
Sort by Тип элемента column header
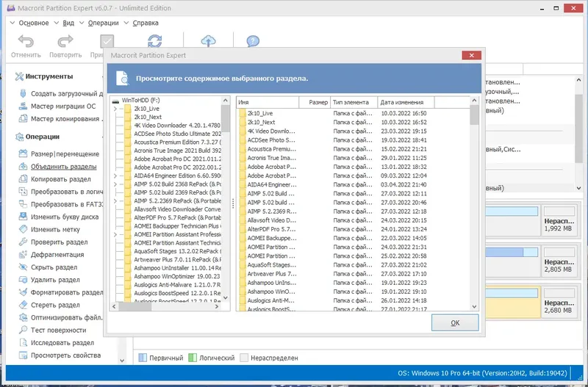coord(354,102)
